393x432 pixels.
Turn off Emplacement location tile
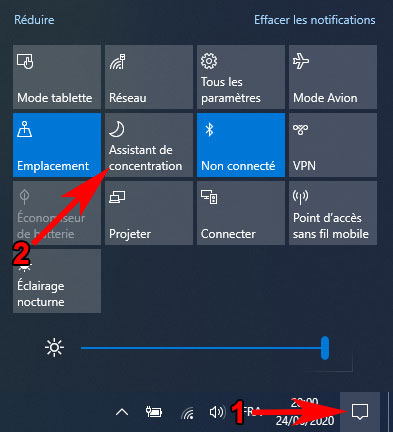[57, 145]
